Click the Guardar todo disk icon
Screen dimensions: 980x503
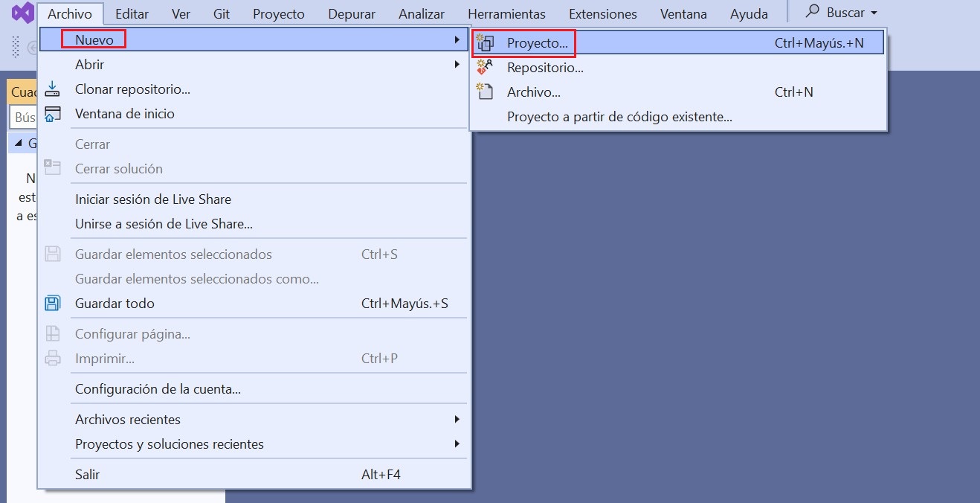coord(52,304)
